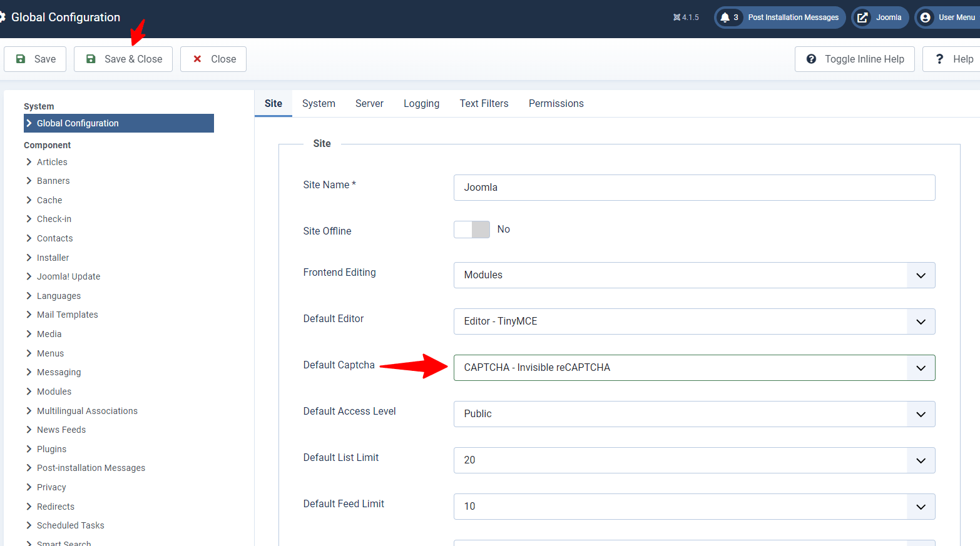Click the chevron icon beside Articles
Screen dimensions: 980x546
29,162
